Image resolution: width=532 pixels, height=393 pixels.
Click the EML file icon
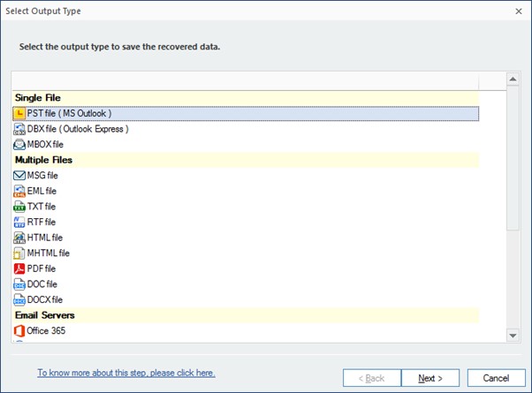point(19,191)
